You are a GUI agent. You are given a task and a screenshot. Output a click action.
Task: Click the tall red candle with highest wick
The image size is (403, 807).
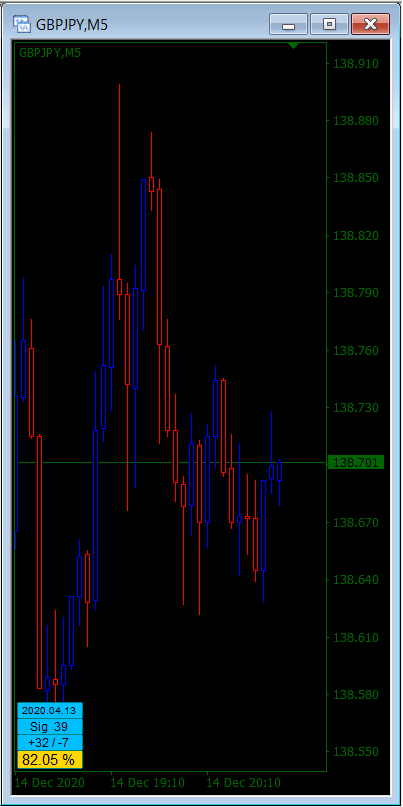(x=119, y=202)
